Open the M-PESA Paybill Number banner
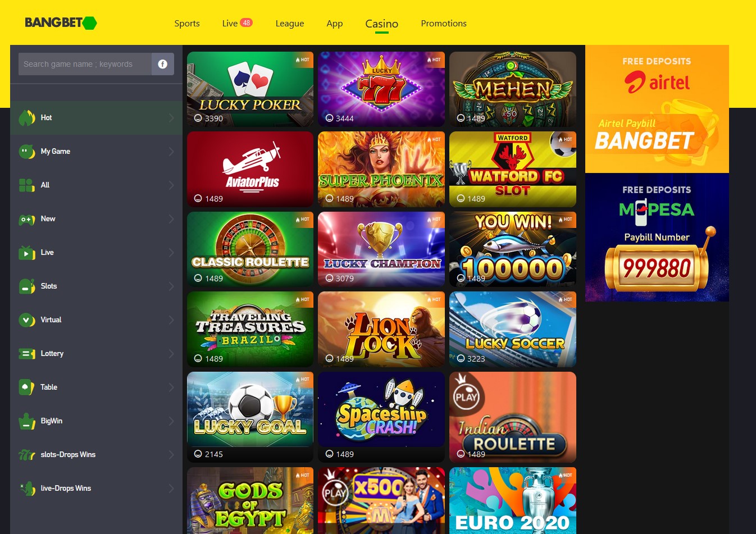 point(657,237)
